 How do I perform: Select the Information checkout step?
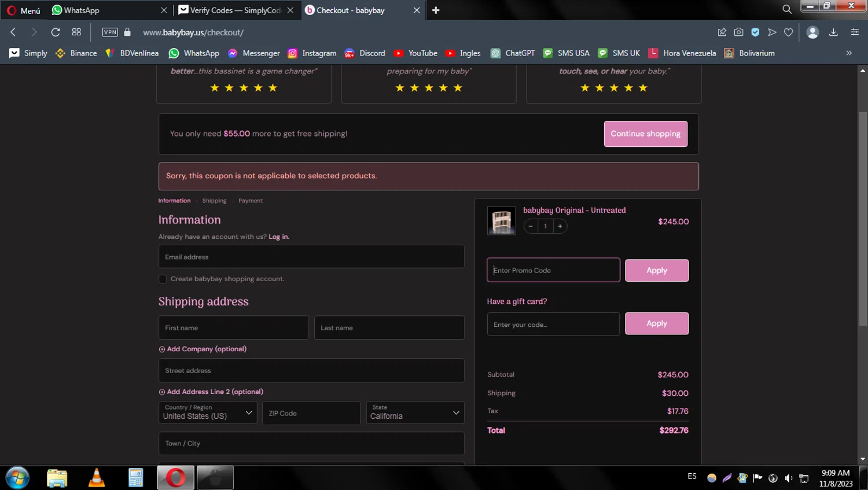click(x=174, y=201)
